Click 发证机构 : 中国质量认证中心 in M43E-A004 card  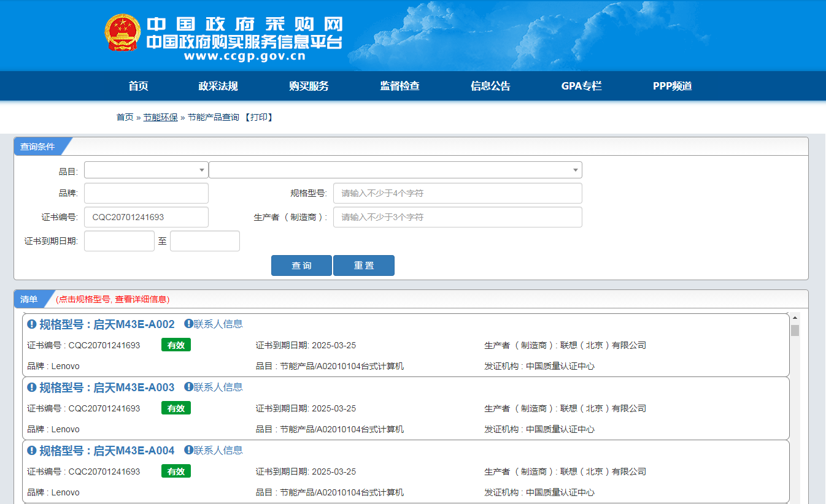[539, 492]
